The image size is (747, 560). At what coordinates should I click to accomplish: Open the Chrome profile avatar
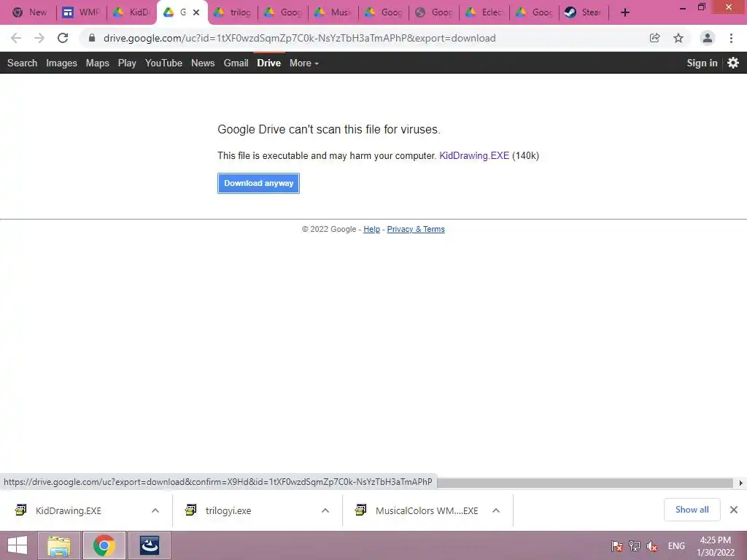[708, 38]
